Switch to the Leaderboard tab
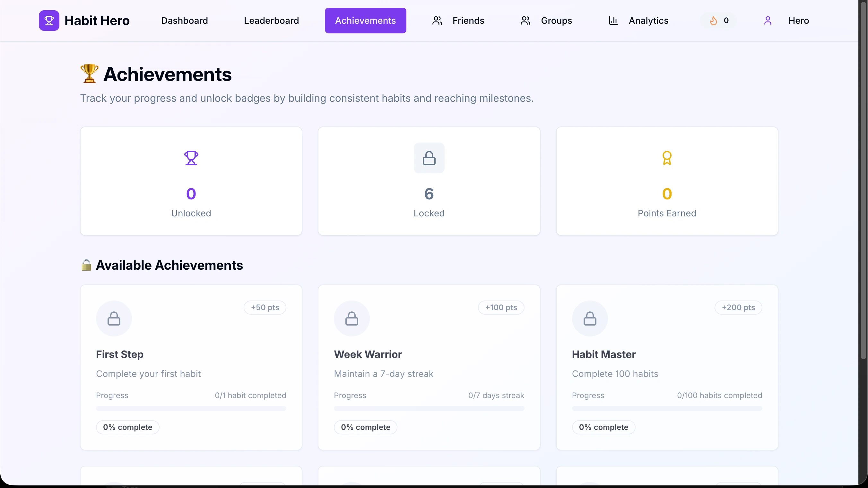Image resolution: width=868 pixels, height=488 pixels. pos(271,21)
